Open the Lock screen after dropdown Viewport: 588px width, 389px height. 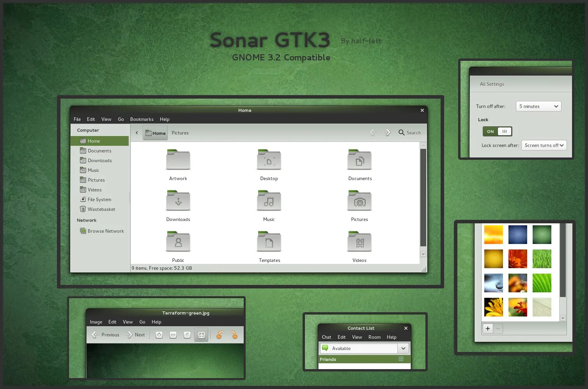click(544, 145)
